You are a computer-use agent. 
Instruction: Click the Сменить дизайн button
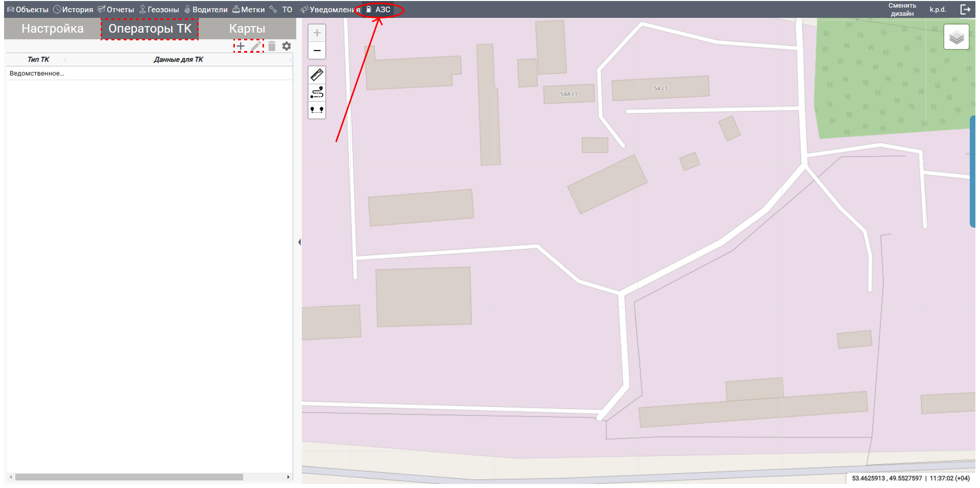click(902, 10)
